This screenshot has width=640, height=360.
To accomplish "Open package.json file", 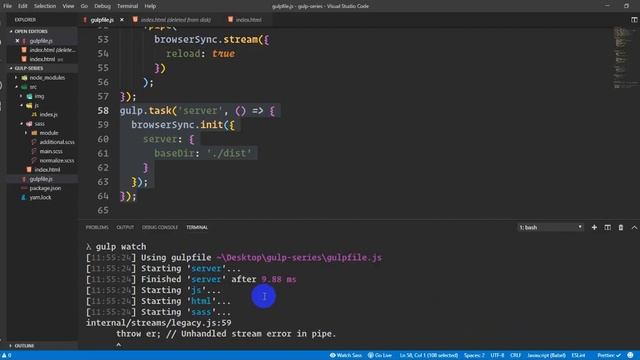I will (x=45, y=188).
